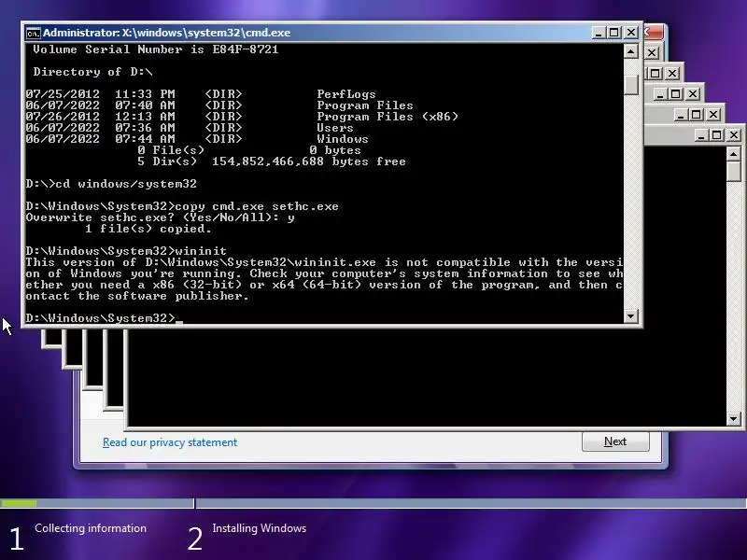Click scrollbar down arrow of the background cmd window
Viewport: 747px width, 560px height.
[734, 419]
